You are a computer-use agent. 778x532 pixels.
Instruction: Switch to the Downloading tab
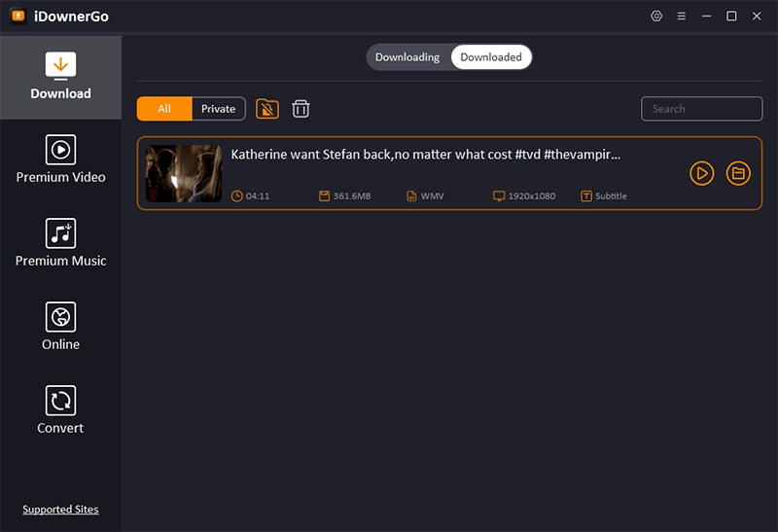407,57
